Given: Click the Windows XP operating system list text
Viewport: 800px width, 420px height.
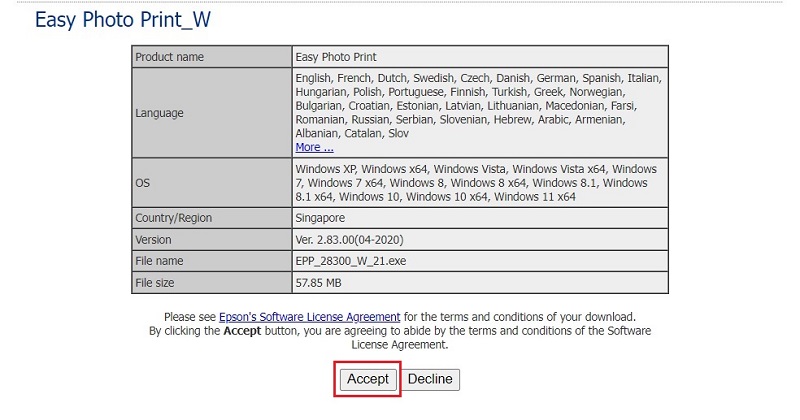Looking at the screenshot, I should tap(474, 183).
